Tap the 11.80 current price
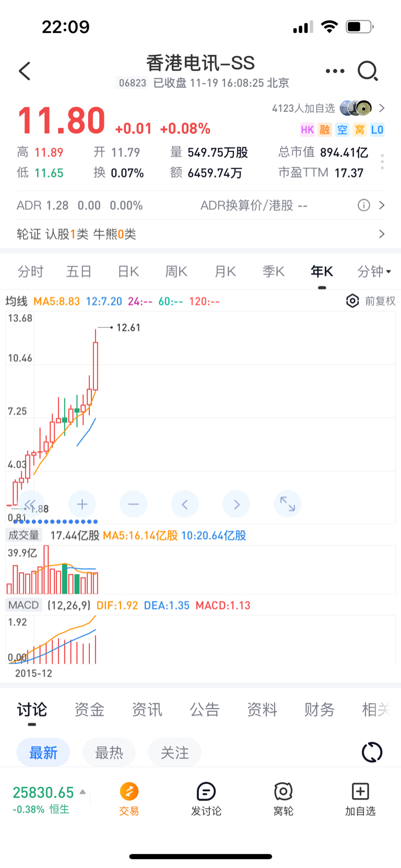This screenshot has width=401, height=868. [62, 121]
